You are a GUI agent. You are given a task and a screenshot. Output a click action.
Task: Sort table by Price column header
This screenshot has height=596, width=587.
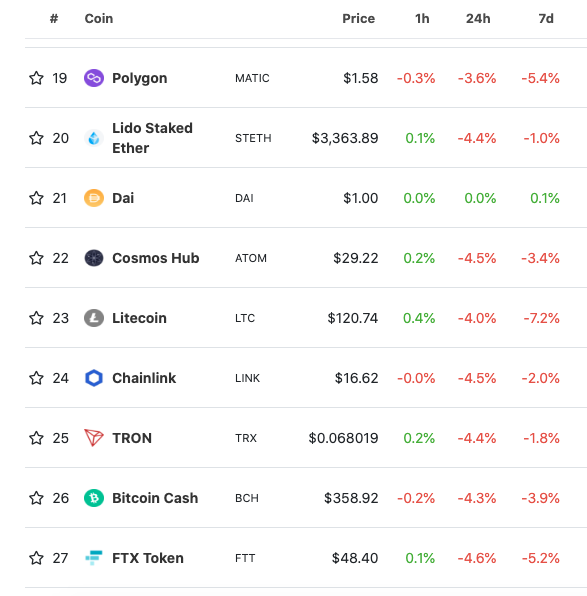click(x=358, y=19)
